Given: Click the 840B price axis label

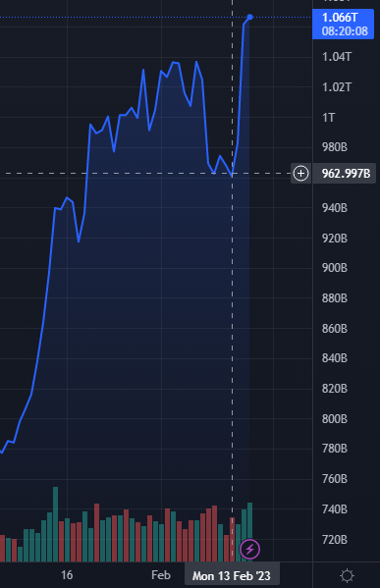Looking at the screenshot, I should click(335, 358).
